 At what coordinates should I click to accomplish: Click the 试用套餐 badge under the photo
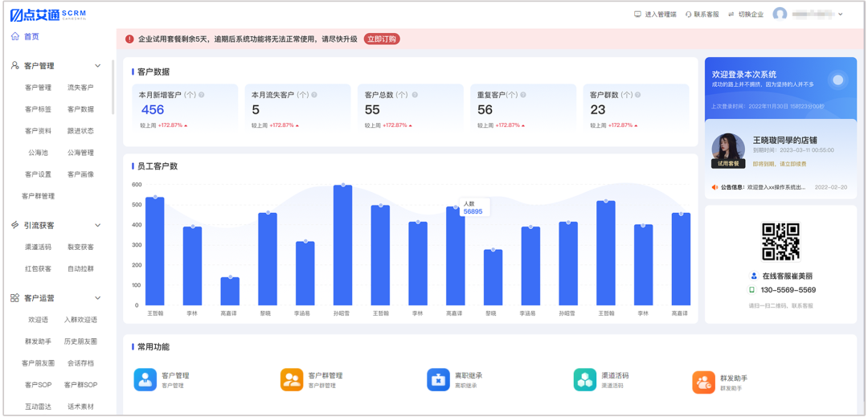point(728,164)
